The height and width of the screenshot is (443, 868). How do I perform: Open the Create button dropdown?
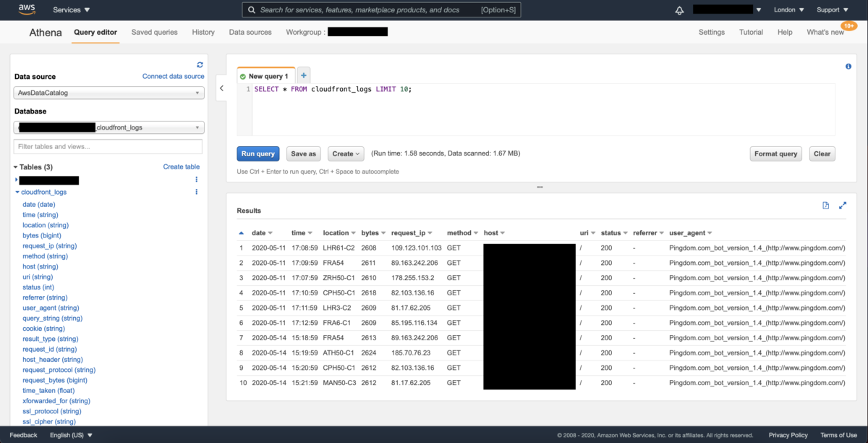(346, 153)
